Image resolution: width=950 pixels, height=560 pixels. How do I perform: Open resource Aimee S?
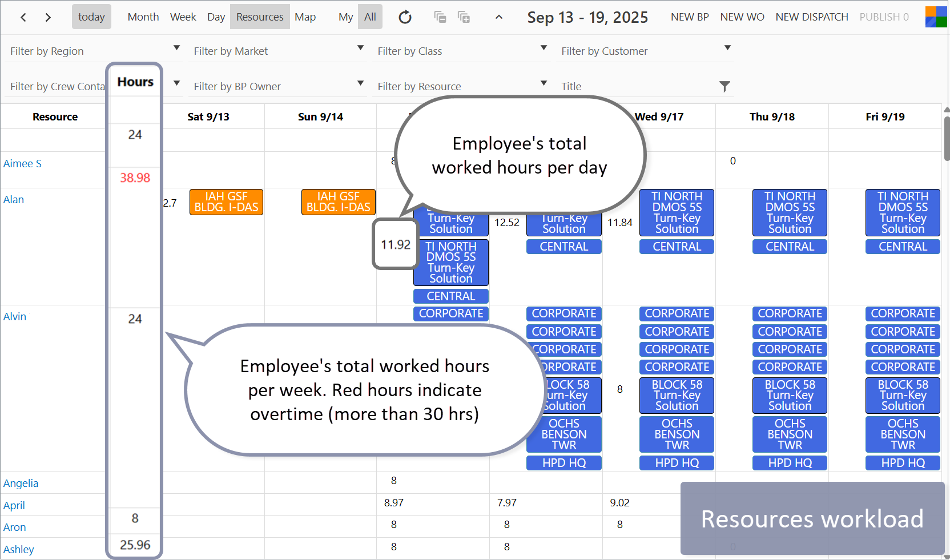22,164
